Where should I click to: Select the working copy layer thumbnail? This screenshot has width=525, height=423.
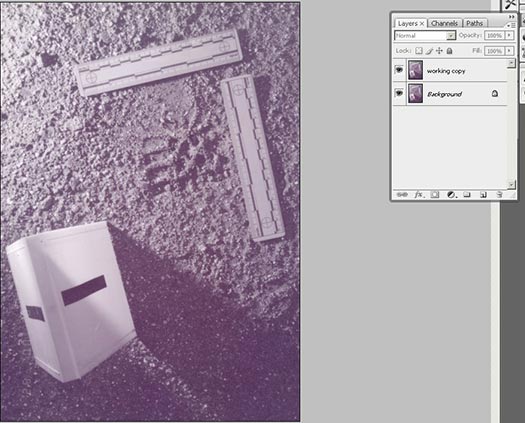point(416,70)
